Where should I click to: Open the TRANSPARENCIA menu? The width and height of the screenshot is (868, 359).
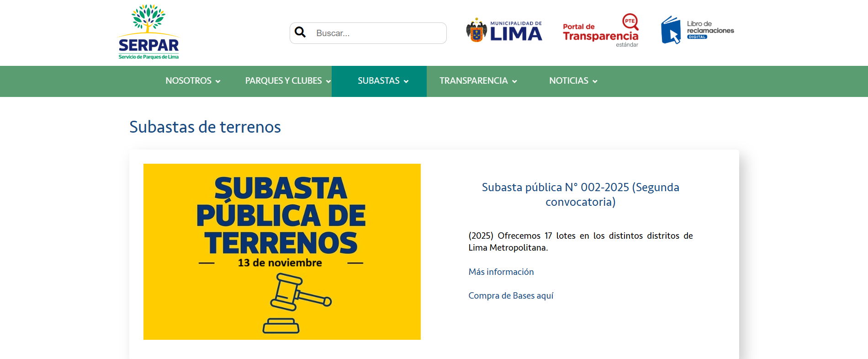coord(478,81)
